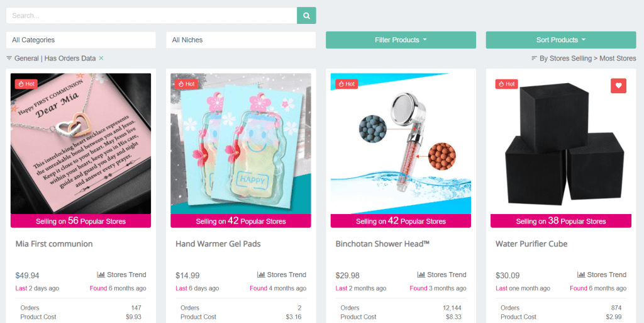Click the shower head product image
This screenshot has width=644, height=323.
click(x=401, y=144)
